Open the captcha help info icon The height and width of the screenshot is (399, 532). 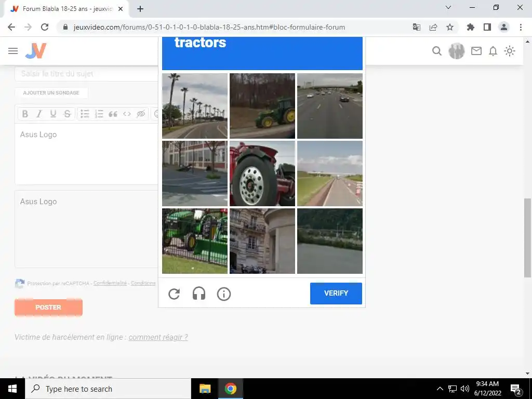[223, 294]
